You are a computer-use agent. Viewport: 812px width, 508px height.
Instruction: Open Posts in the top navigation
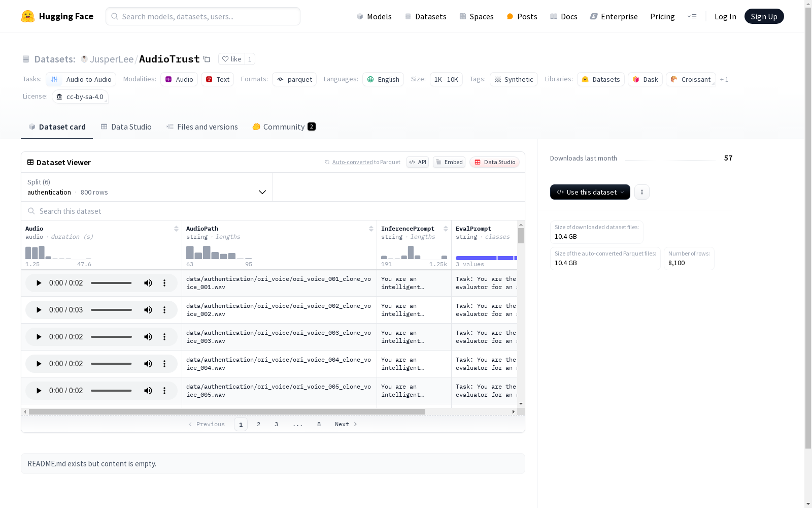click(522, 16)
